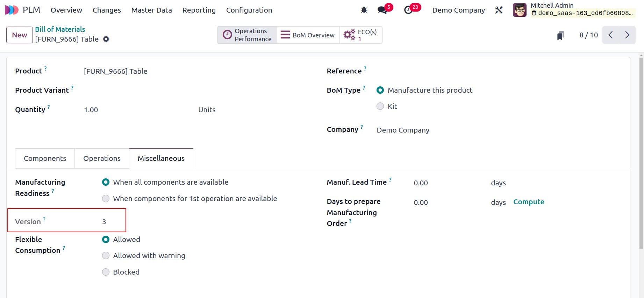
Task: Open Operations Performance stat button
Action: tap(247, 35)
